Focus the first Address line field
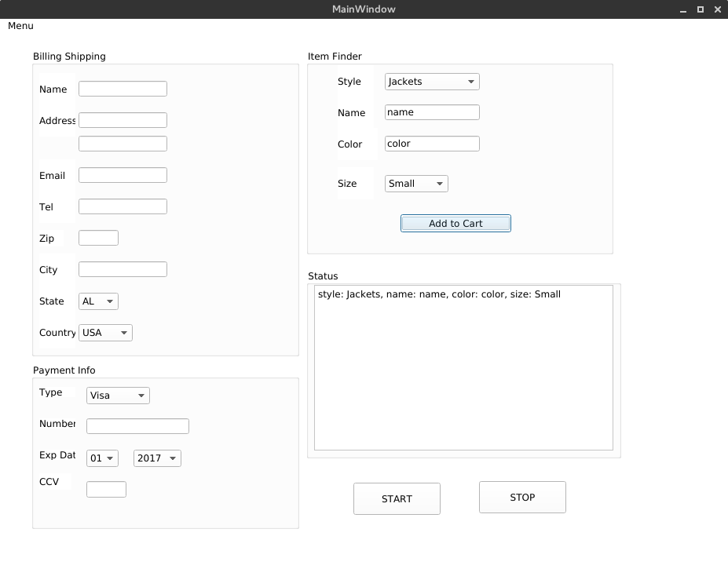The width and height of the screenshot is (728, 569). [123, 120]
